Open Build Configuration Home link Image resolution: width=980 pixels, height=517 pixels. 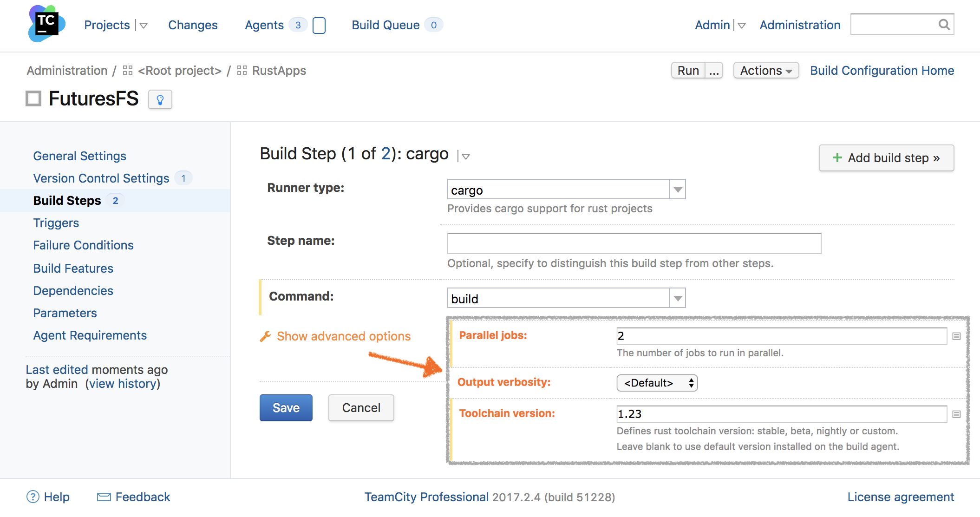882,71
